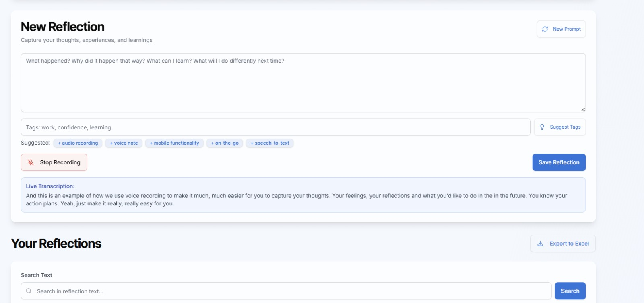
Task: Focus the reflection text area
Action: 303,83
